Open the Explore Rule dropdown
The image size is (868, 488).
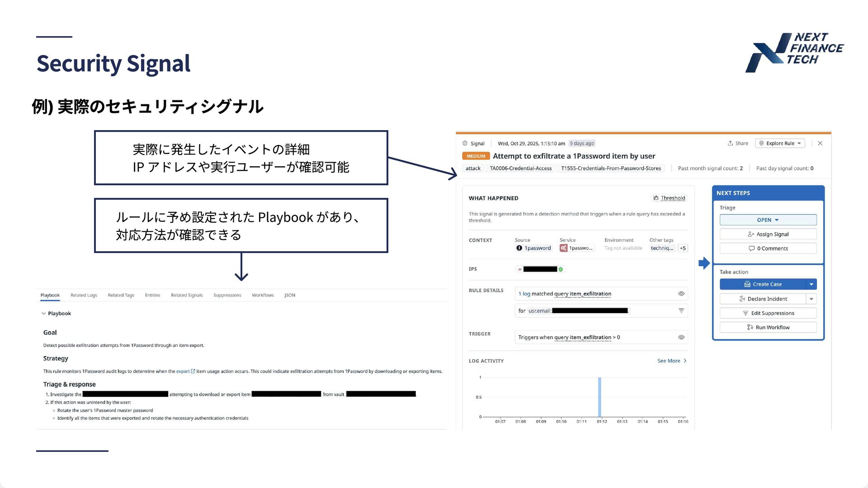780,143
